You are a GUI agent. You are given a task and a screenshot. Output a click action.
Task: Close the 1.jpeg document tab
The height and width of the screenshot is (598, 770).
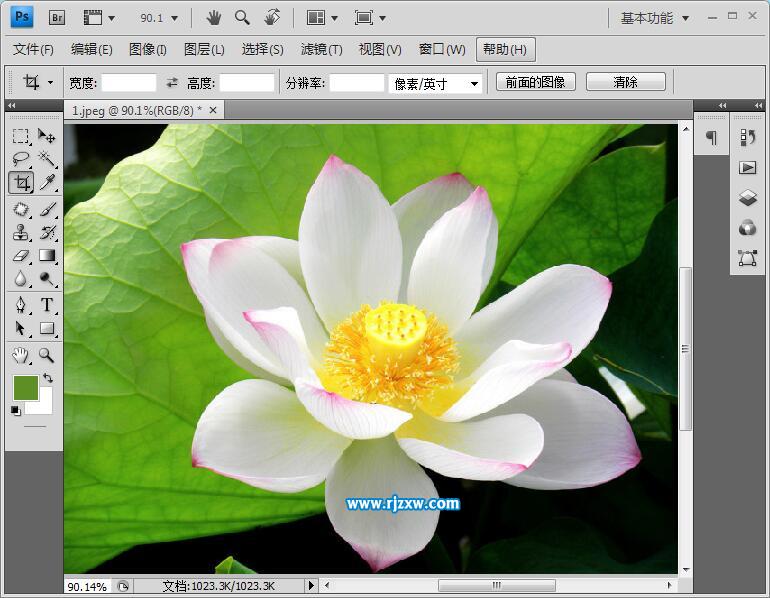point(213,110)
